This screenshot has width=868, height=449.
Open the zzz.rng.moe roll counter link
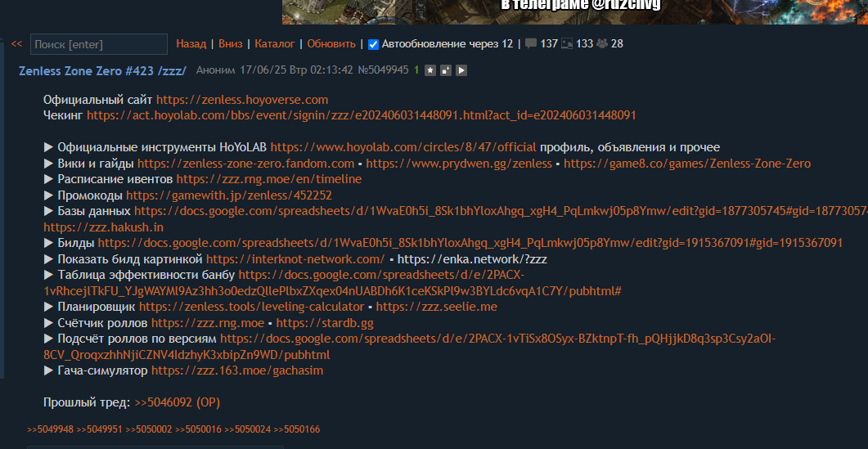[208, 323]
